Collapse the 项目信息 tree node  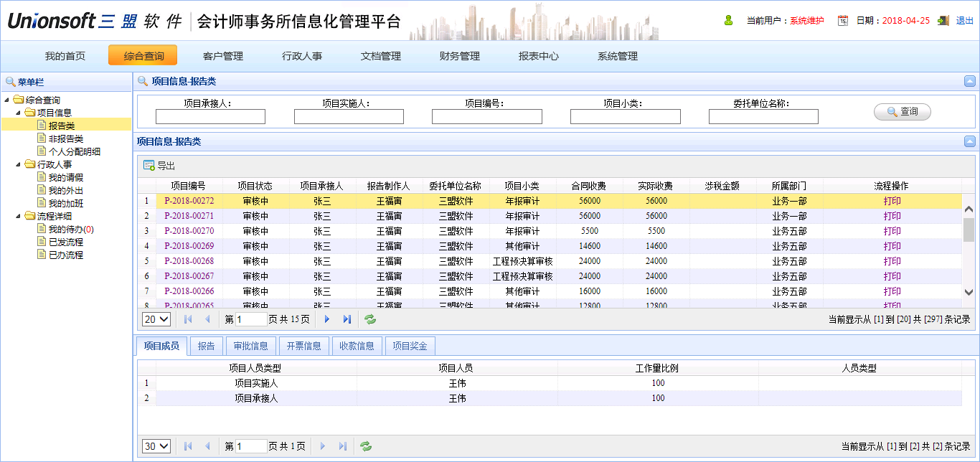pyautogui.click(x=19, y=113)
